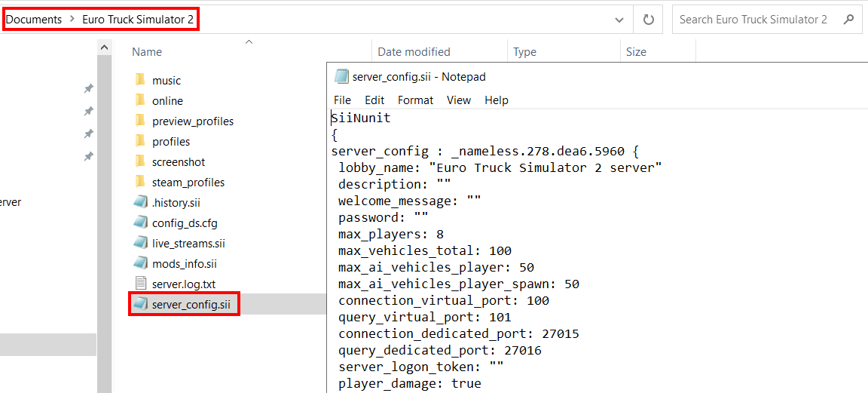Click the player_damage: true line
Viewport: 868px width, 393px height.
coord(410,384)
